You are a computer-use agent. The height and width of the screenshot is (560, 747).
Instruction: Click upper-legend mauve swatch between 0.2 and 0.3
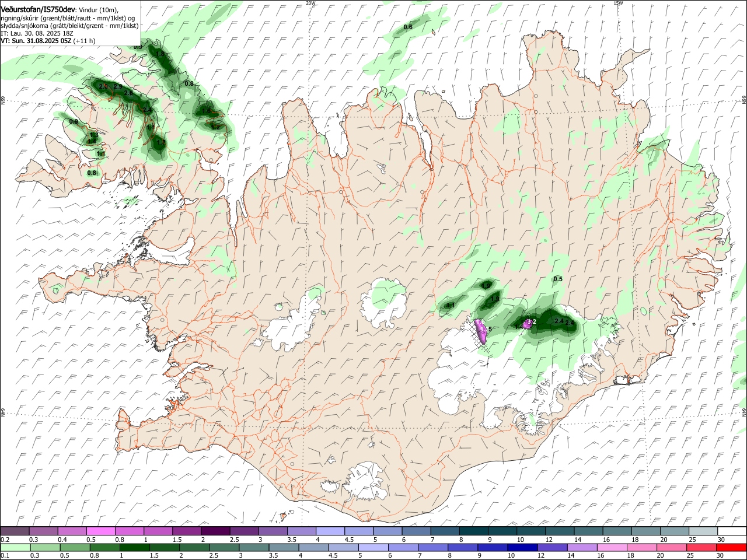coord(15,531)
